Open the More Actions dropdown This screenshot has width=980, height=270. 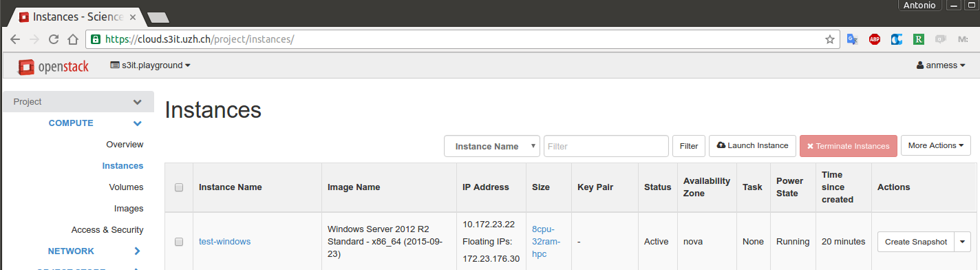(936, 146)
